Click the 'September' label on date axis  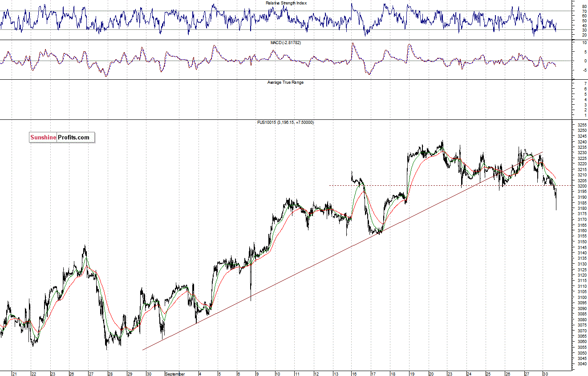coord(174,374)
